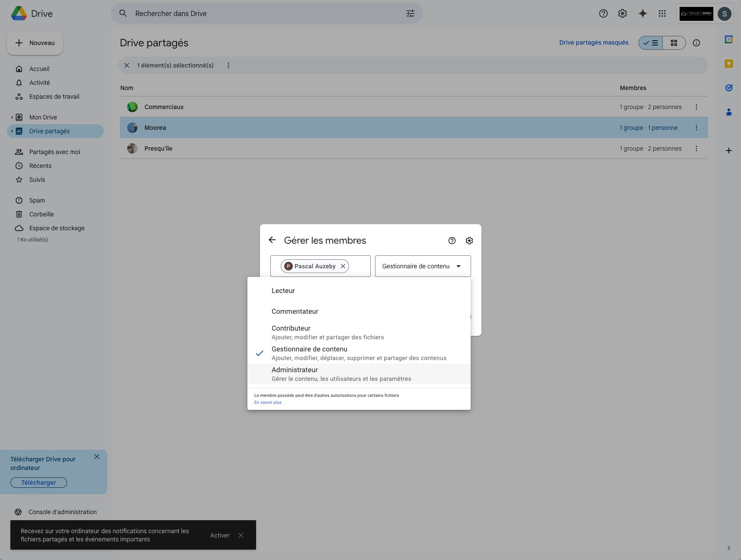Go back using the dialog arrow
741x560 pixels.
point(272,240)
